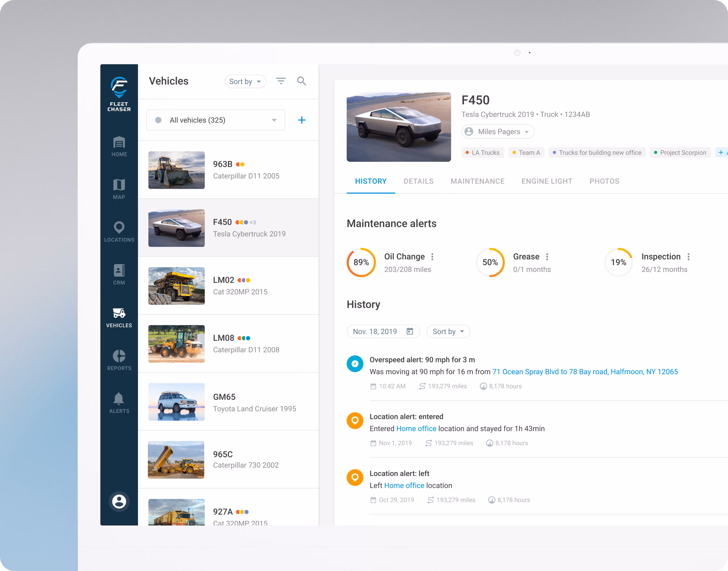Click the "10:42 AM" timestamp
The height and width of the screenshot is (571, 728).
tap(392, 386)
